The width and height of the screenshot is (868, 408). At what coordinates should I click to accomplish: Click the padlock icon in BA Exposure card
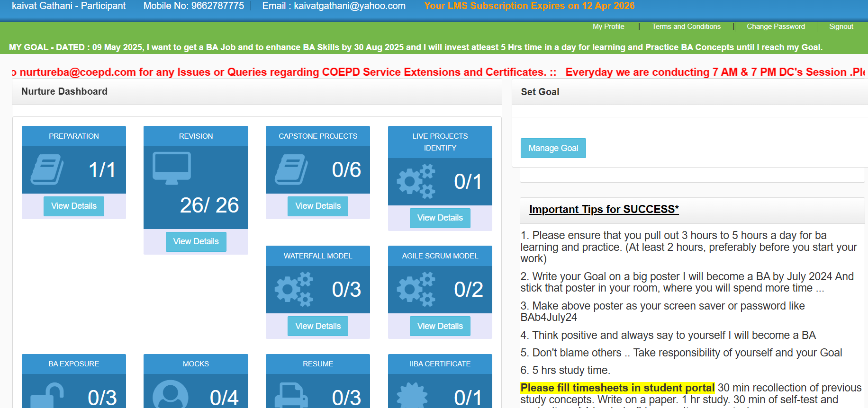(47, 396)
